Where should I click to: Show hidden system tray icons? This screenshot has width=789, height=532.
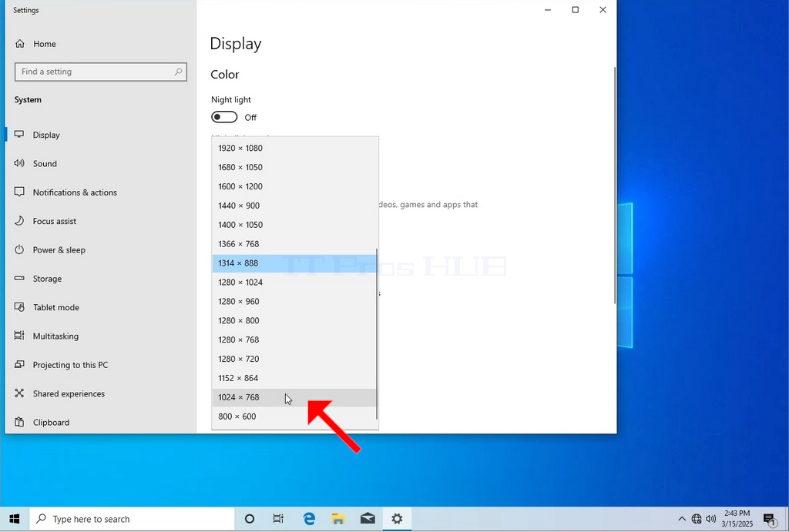682,519
